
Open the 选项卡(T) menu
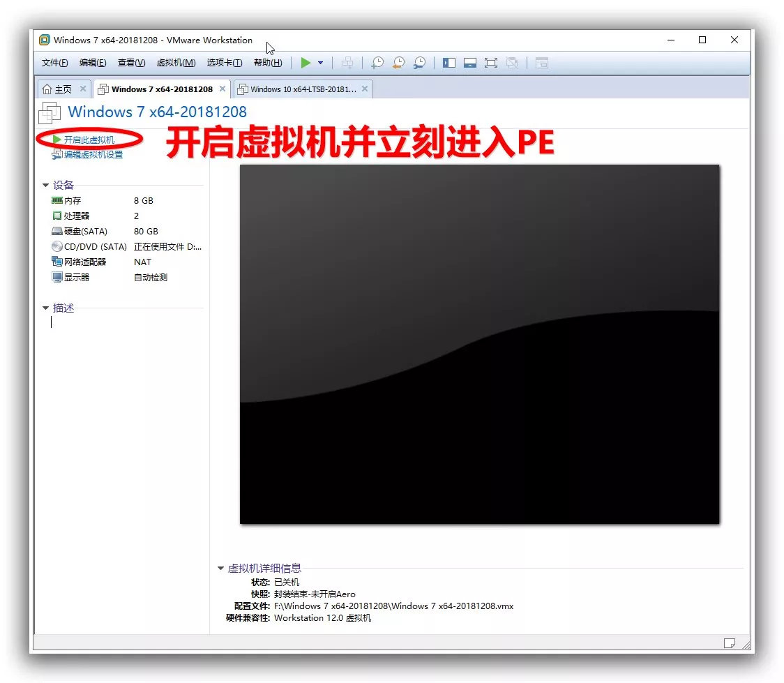(225, 63)
